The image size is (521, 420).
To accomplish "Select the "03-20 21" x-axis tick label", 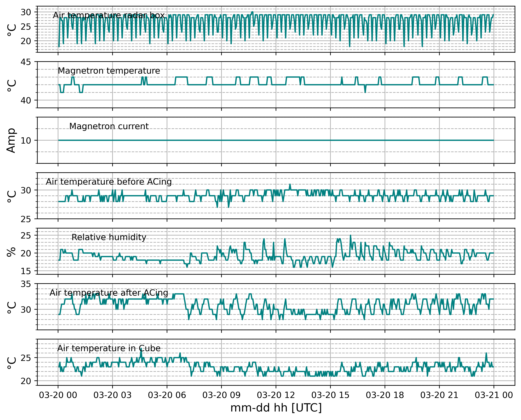I will (439, 395).
